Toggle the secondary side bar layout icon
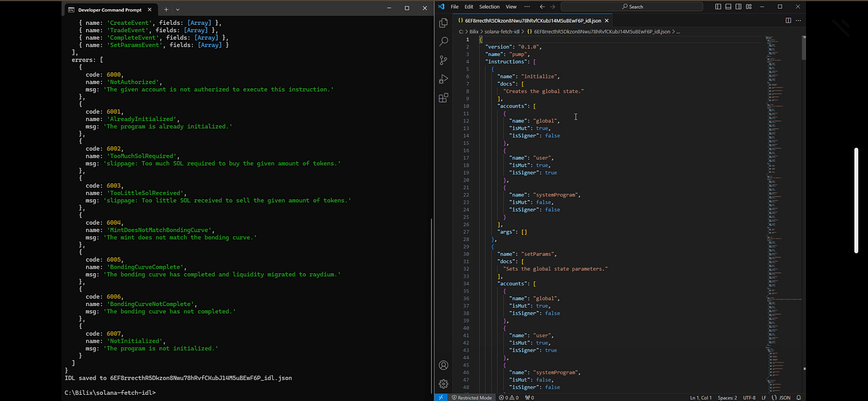Image resolution: width=868 pixels, height=401 pixels. (x=738, y=7)
